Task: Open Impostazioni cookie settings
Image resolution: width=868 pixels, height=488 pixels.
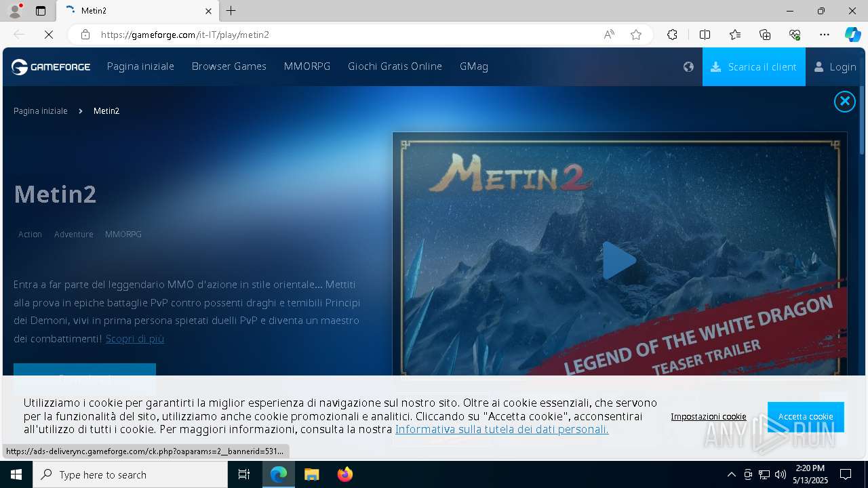Action: (709, 416)
